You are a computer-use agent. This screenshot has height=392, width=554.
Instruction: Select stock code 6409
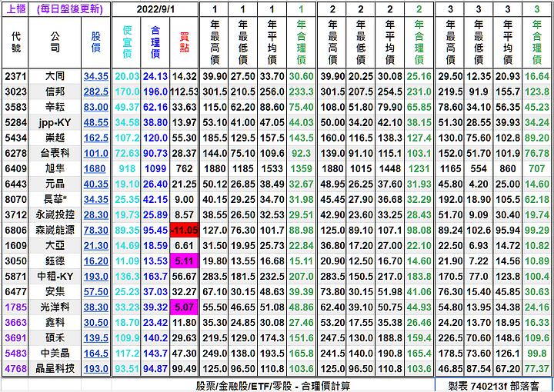(x=15, y=168)
